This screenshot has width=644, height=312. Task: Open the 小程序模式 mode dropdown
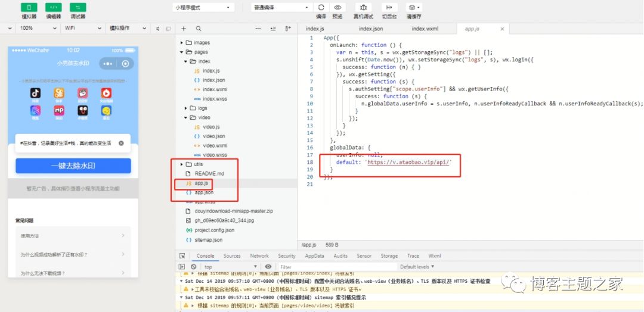203,7
